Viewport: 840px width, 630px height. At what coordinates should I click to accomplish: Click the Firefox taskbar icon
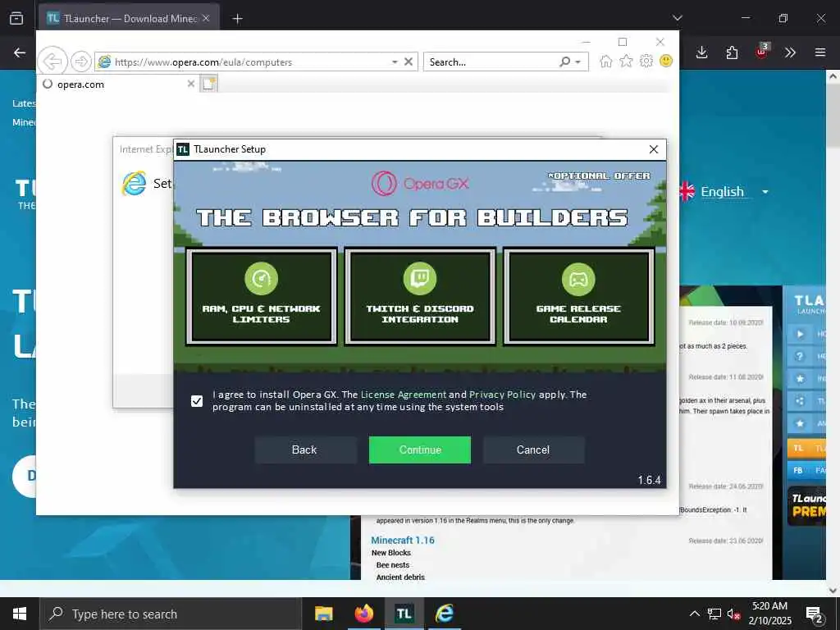click(x=363, y=614)
